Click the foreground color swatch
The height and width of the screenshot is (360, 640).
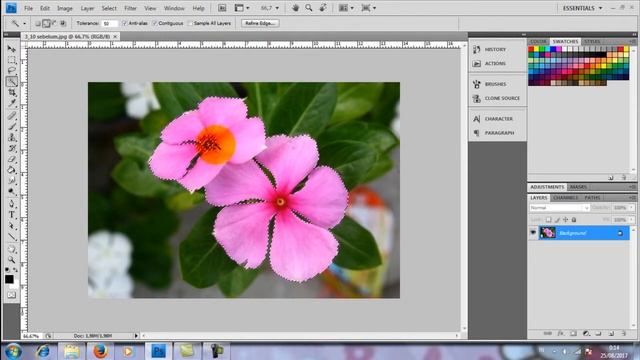[x=9, y=279]
